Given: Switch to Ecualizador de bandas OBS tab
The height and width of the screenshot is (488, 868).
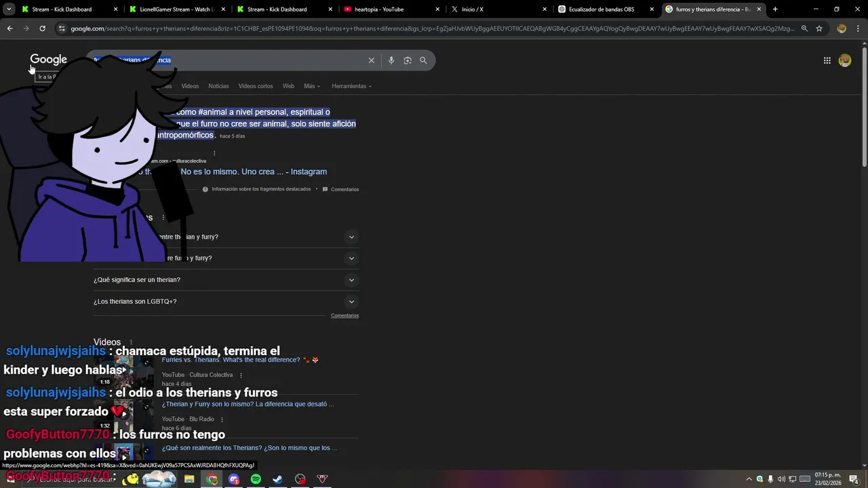Looking at the screenshot, I should 607,9.
